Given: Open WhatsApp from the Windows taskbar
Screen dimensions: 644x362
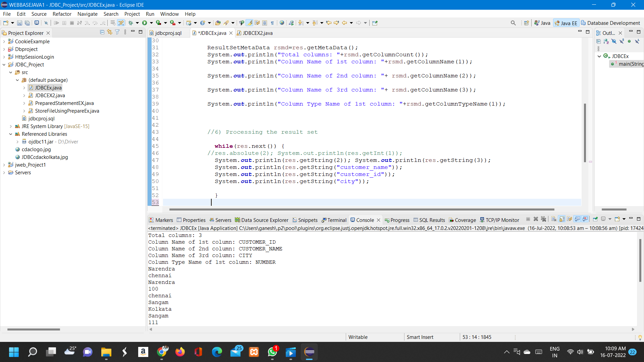Looking at the screenshot, I should [x=272, y=352].
